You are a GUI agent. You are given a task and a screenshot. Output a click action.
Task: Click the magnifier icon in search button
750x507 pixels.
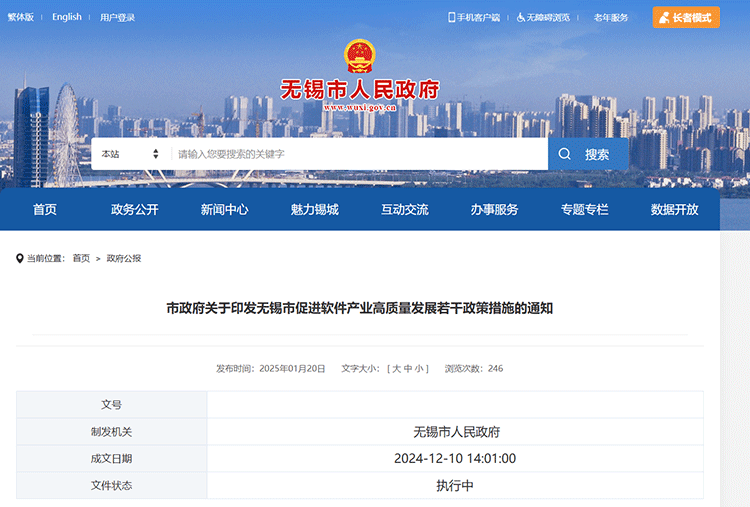point(564,154)
